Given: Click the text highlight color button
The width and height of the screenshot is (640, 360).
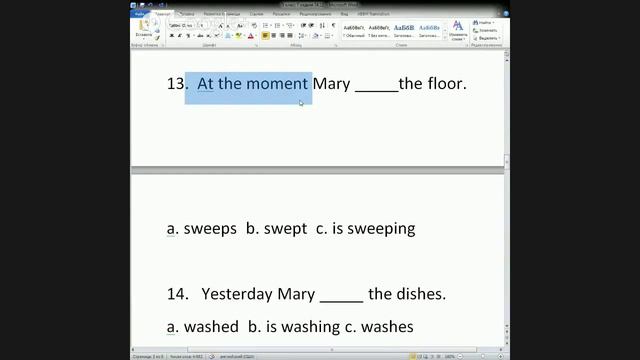Looking at the screenshot, I should 239,36.
